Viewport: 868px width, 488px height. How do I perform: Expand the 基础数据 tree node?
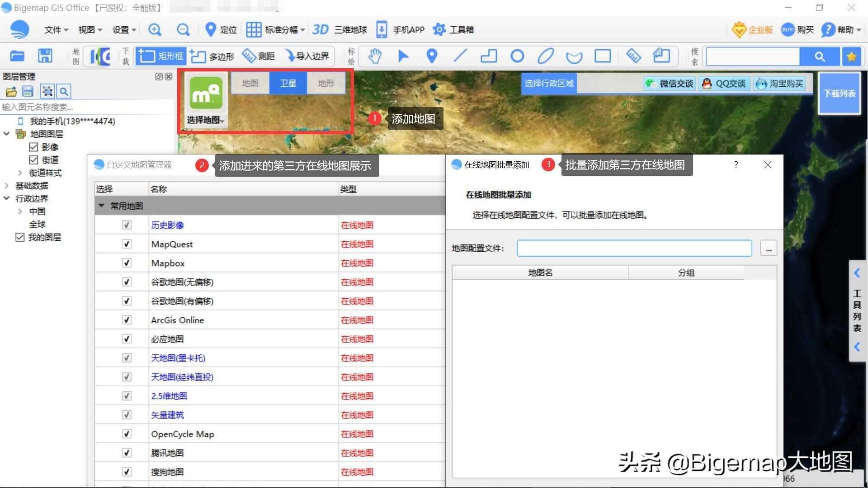pos(6,185)
